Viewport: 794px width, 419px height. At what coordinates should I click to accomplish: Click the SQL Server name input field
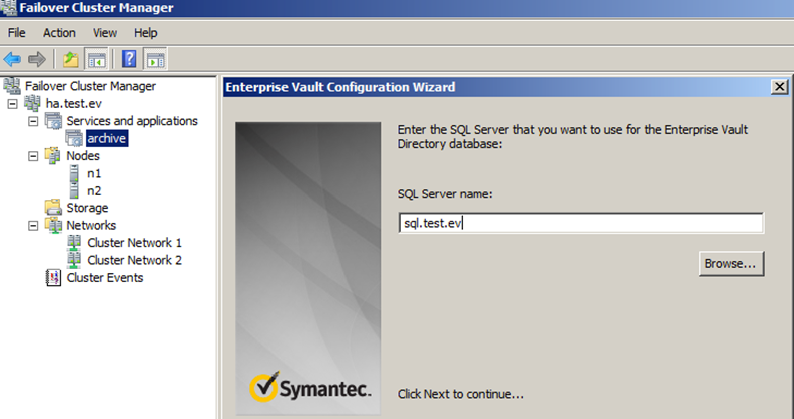(x=581, y=223)
